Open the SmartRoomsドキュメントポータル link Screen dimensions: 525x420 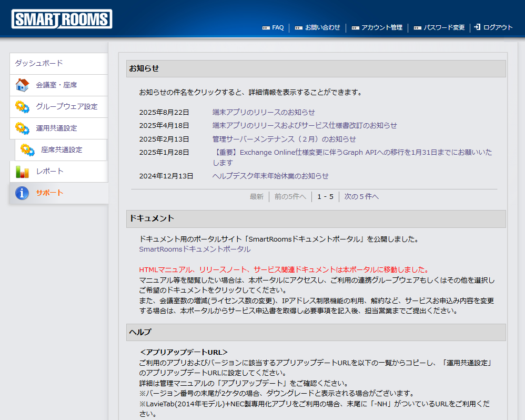(x=195, y=249)
